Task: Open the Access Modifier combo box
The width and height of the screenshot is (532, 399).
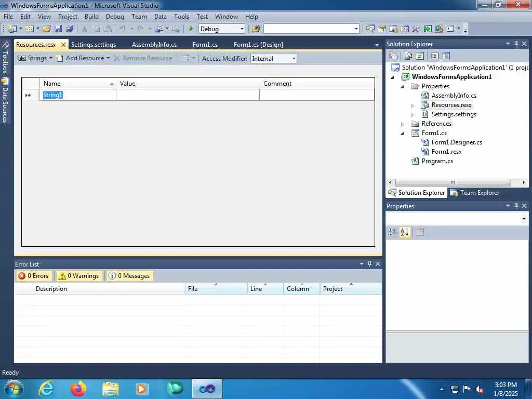Action: (273, 58)
